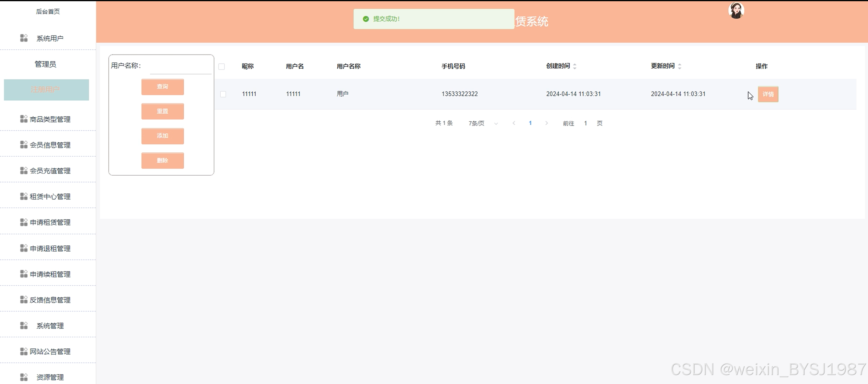Click the grid icon beside 系统用户

click(x=24, y=38)
